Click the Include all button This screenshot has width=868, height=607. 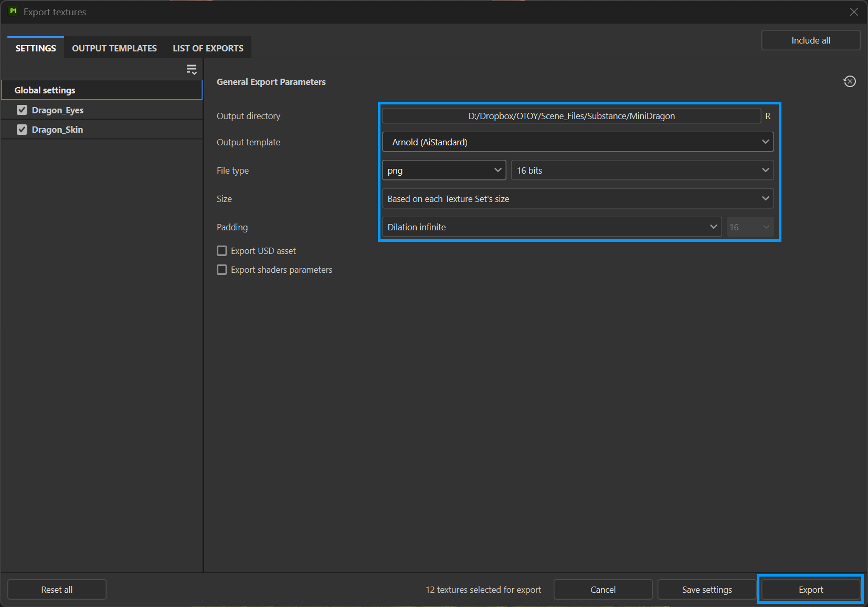click(810, 40)
